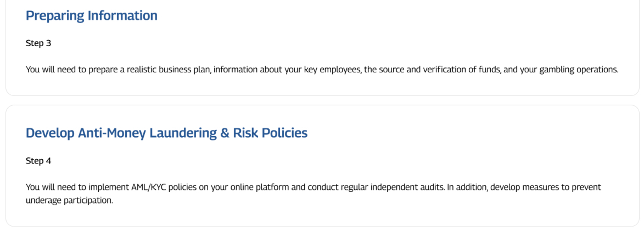Click the text "underage participation."
This screenshot has width=644, height=232.
point(69,200)
